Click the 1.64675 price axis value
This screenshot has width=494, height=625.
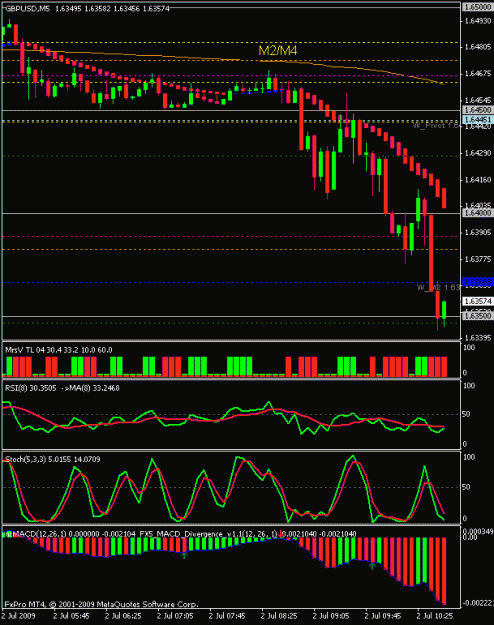click(478, 74)
